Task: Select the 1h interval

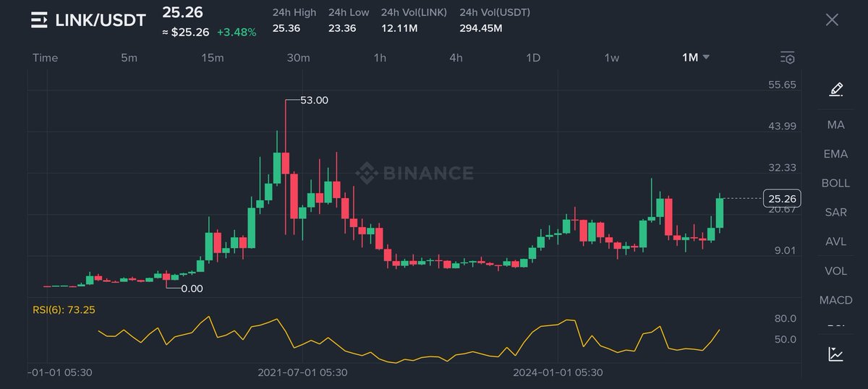Action: click(x=380, y=58)
